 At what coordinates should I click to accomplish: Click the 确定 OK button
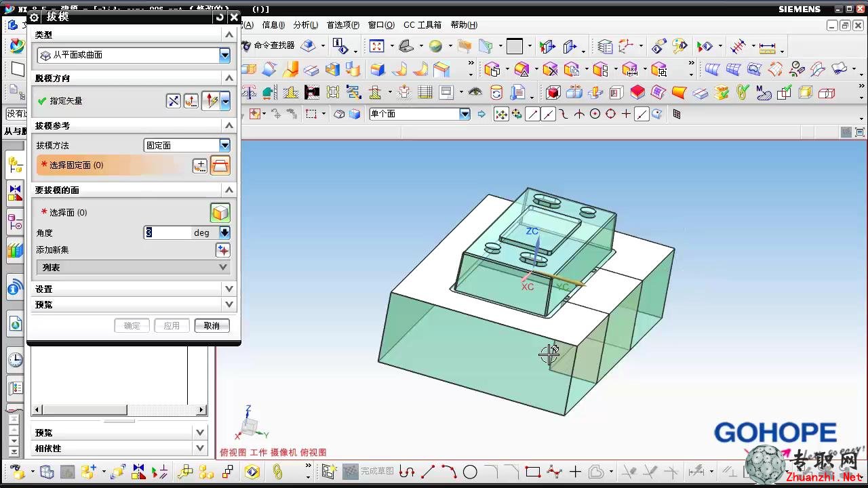point(132,325)
